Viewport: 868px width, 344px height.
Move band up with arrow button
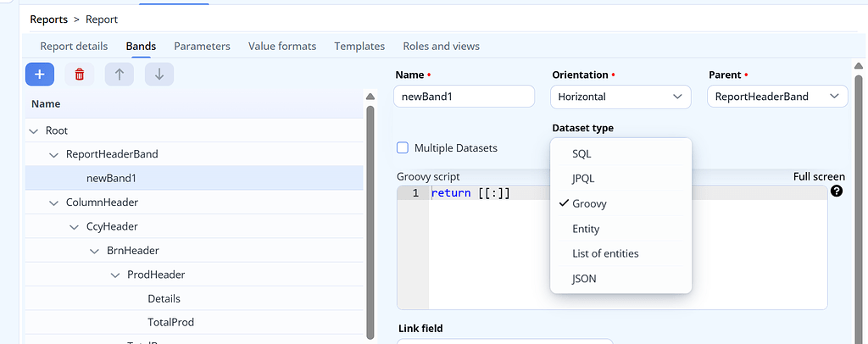pyautogui.click(x=120, y=74)
